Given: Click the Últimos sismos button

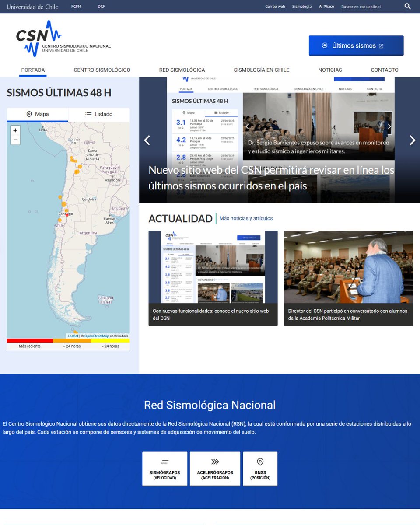Looking at the screenshot, I should click(x=356, y=45).
